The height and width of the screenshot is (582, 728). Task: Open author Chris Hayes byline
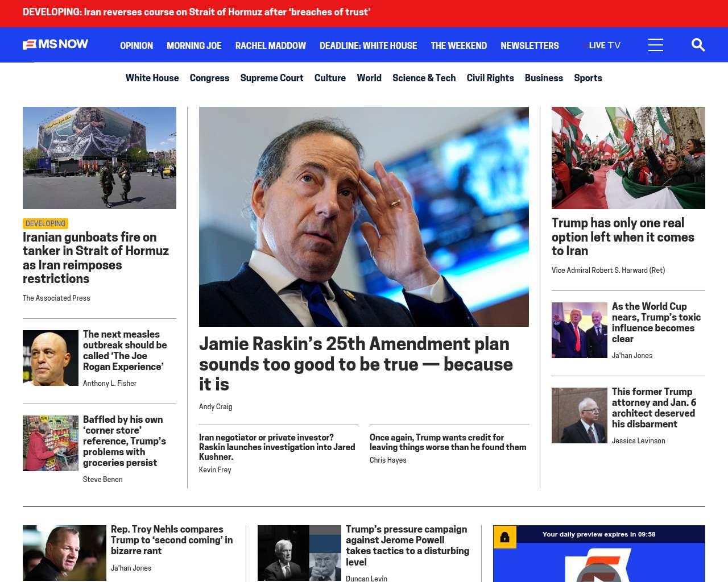(x=388, y=460)
